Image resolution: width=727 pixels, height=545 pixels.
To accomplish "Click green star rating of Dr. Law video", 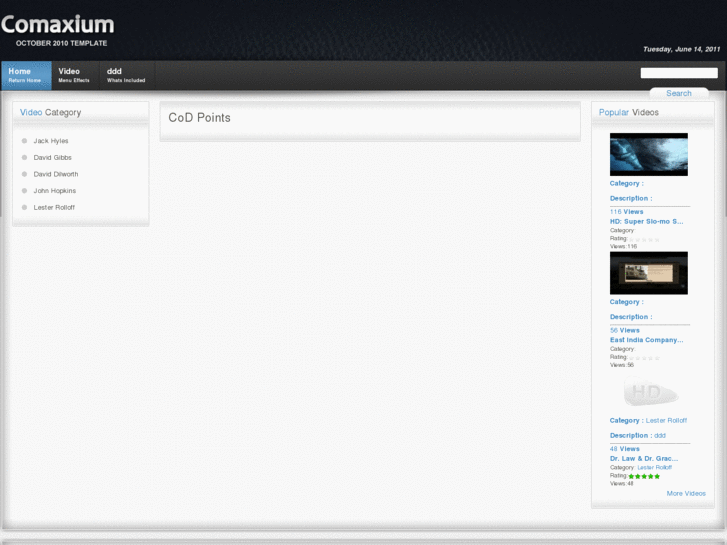I will (644, 476).
